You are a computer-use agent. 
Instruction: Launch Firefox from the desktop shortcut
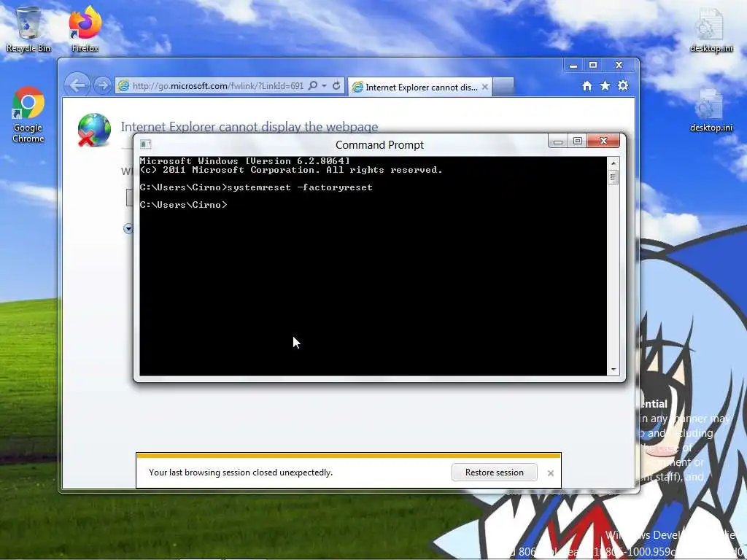(x=85, y=28)
